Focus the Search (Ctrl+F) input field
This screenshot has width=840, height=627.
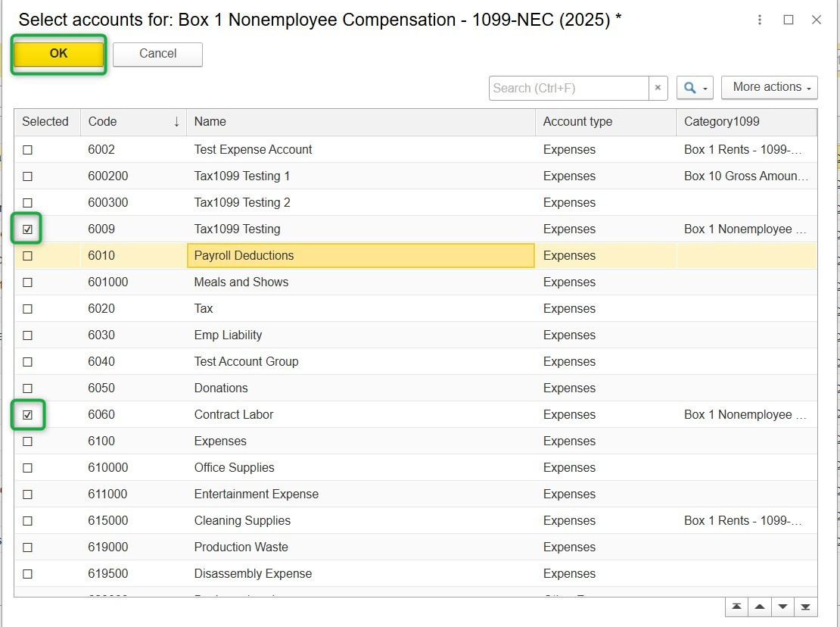pyautogui.click(x=568, y=88)
